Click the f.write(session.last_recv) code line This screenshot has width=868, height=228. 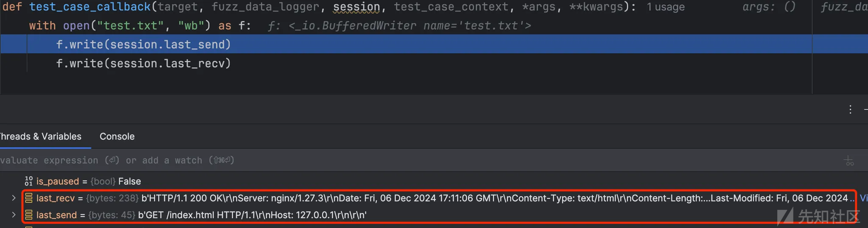(143, 64)
